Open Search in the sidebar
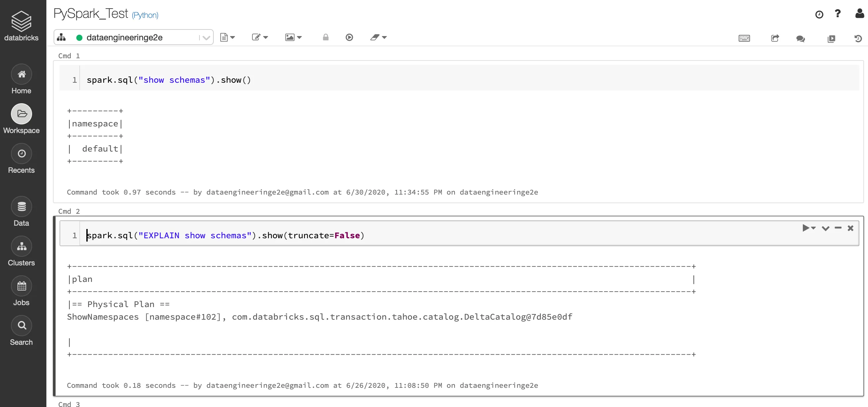Image resolution: width=868 pixels, height=407 pixels. pos(22,326)
